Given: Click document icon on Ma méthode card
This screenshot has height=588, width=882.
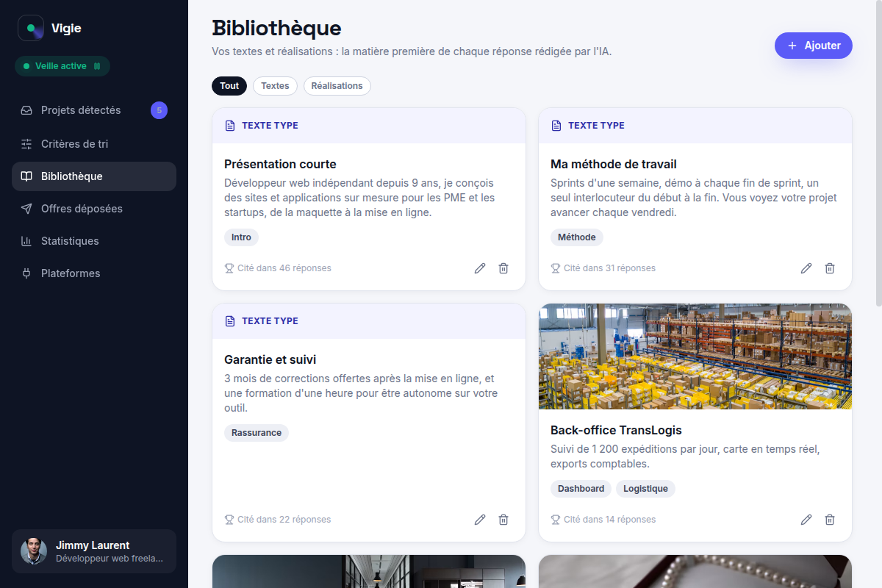Looking at the screenshot, I should [x=556, y=126].
